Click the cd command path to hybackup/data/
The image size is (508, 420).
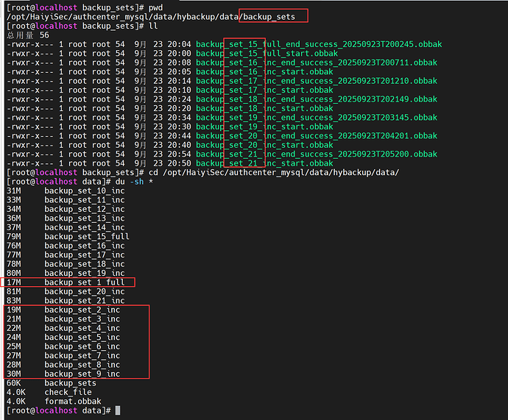(281, 172)
